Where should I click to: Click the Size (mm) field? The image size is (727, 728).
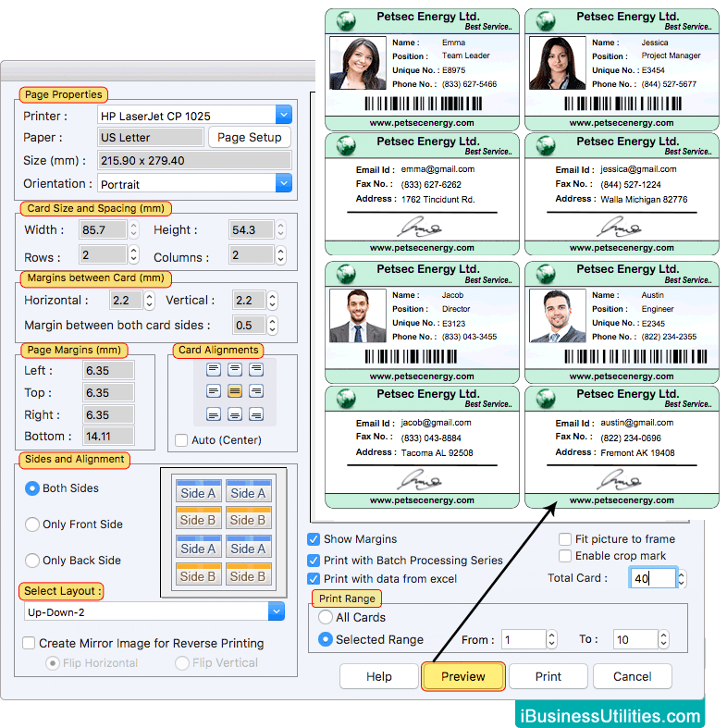click(194, 160)
